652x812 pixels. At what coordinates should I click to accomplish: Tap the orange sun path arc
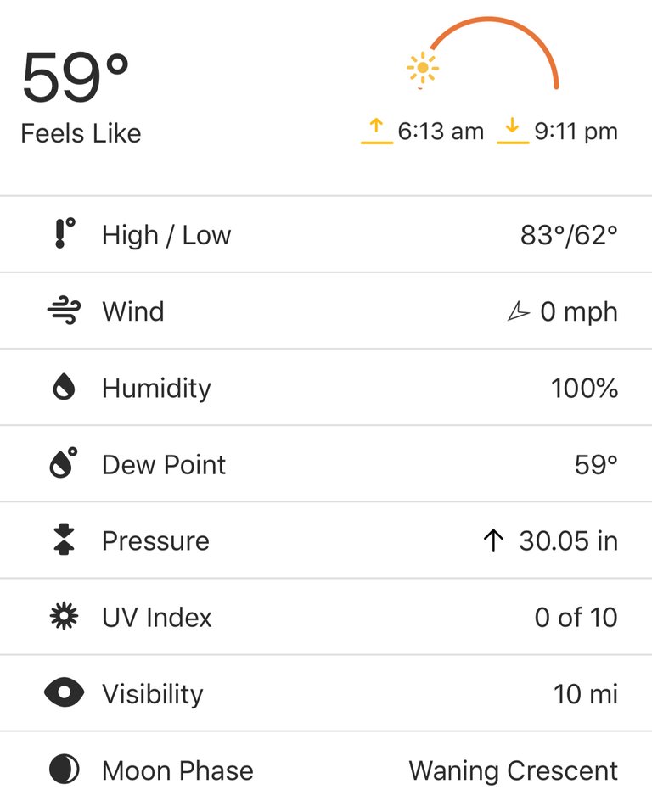(x=495, y=52)
